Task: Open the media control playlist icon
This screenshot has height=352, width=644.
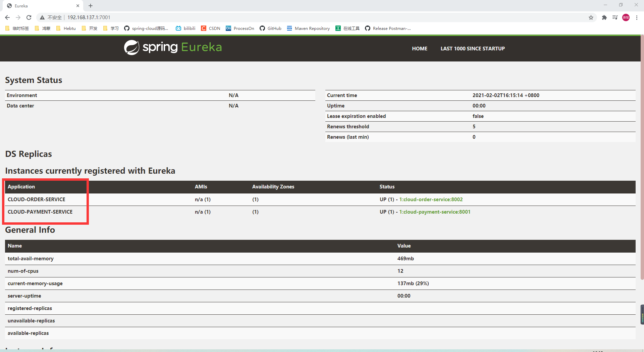Action: [x=615, y=17]
